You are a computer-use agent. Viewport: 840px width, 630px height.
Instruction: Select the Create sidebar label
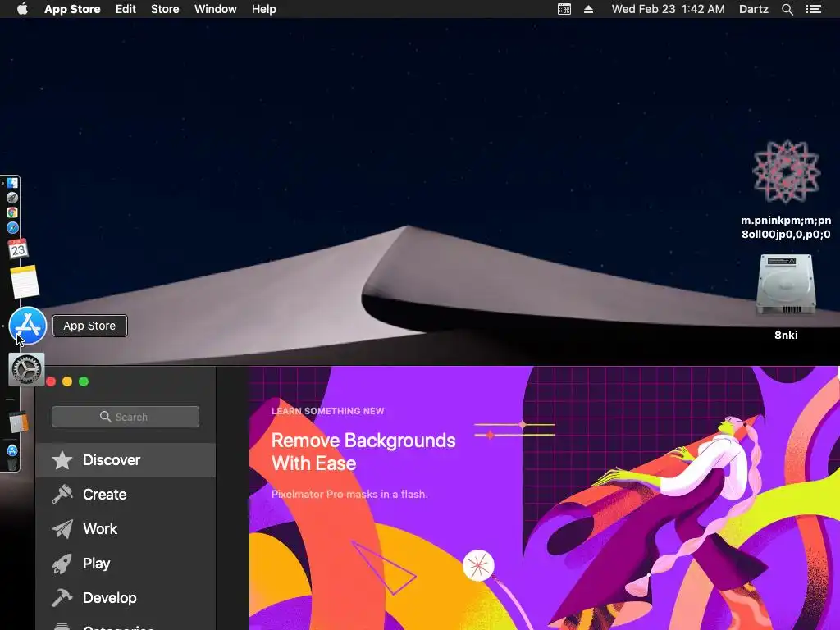coord(105,495)
